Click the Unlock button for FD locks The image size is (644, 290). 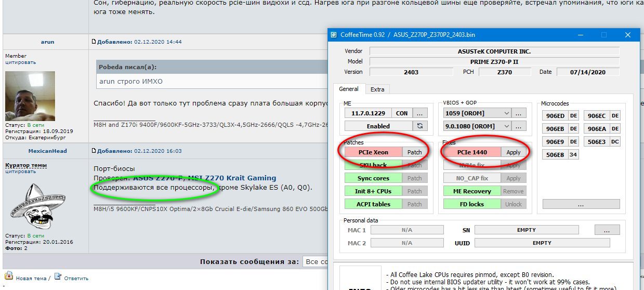pyautogui.click(x=513, y=204)
